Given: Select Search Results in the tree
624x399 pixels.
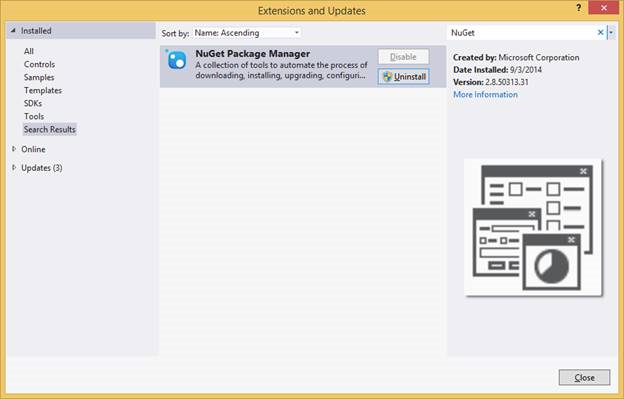Looking at the screenshot, I should point(49,129).
